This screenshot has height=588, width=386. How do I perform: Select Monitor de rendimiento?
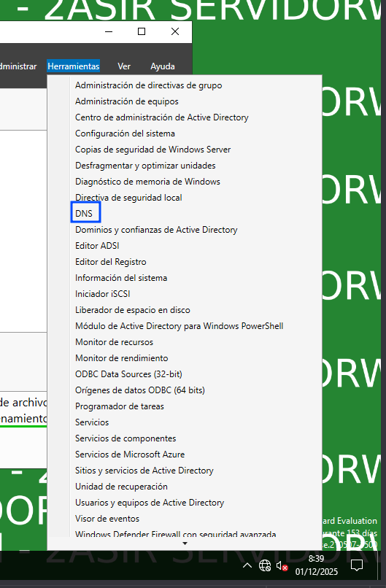pyautogui.click(x=122, y=358)
